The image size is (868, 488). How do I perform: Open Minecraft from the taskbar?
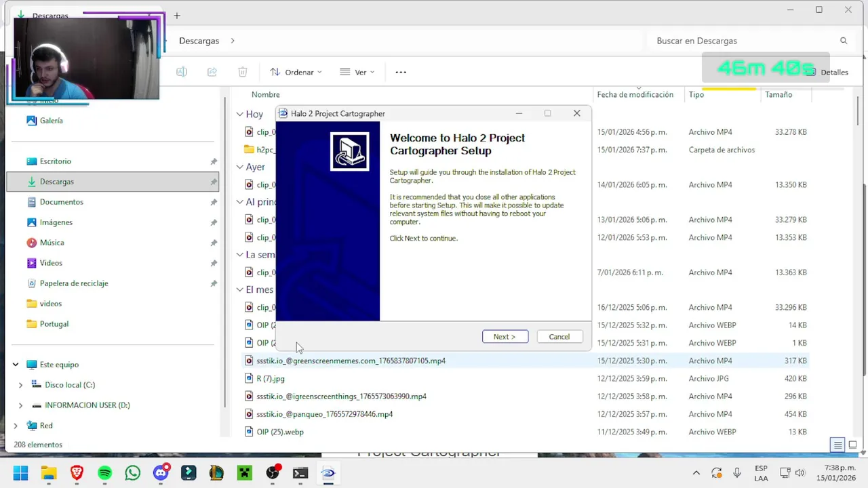point(245,473)
